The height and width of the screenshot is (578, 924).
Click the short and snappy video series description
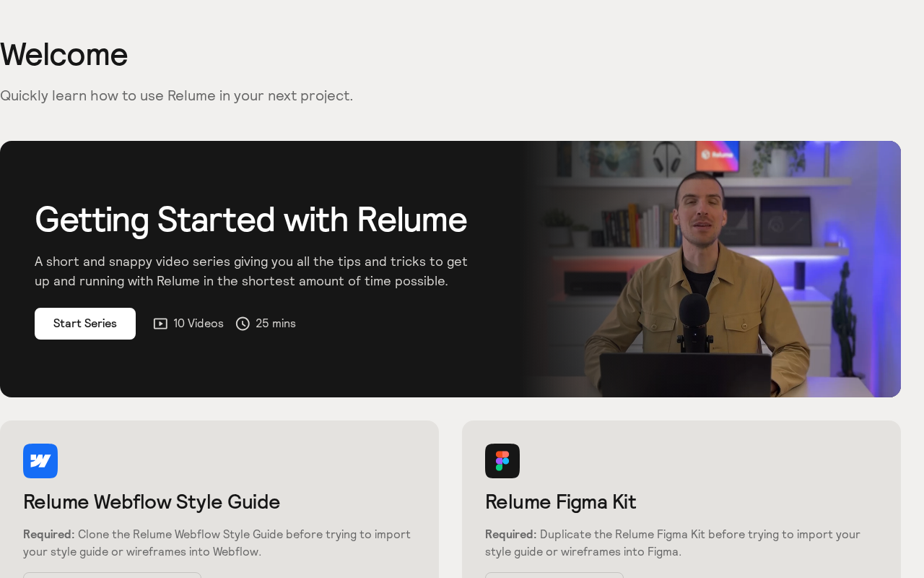pyautogui.click(x=251, y=271)
